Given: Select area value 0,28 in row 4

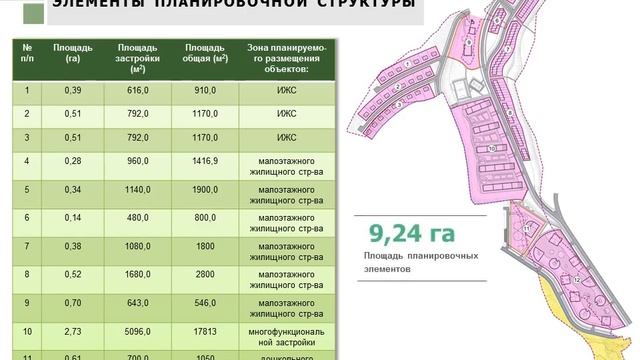Looking at the screenshot, I should pos(73,161).
